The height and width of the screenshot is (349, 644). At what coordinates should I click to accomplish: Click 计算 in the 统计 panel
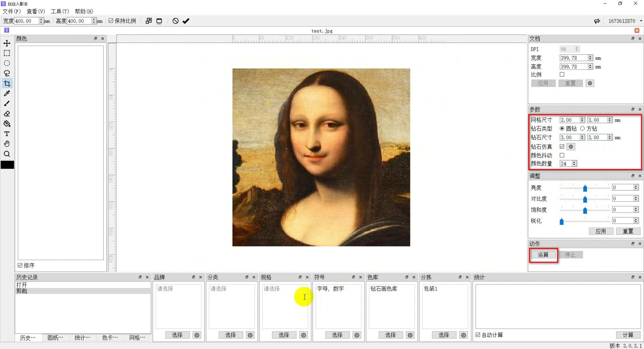click(628, 335)
